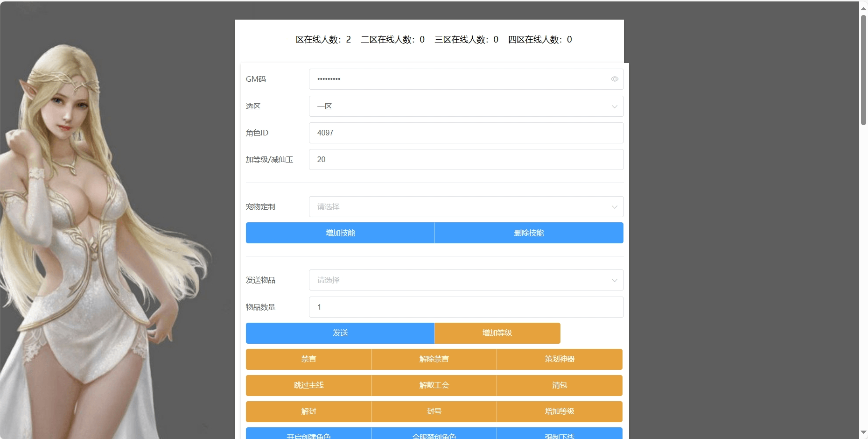Click the 强制下线 force offline button
The height and width of the screenshot is (439, 868).
560,436
